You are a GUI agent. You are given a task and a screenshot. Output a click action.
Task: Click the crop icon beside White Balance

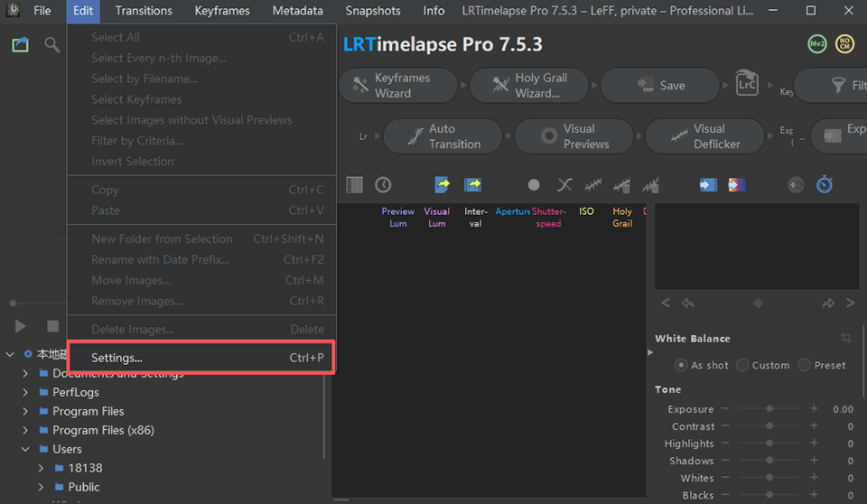tap(846, 338)
